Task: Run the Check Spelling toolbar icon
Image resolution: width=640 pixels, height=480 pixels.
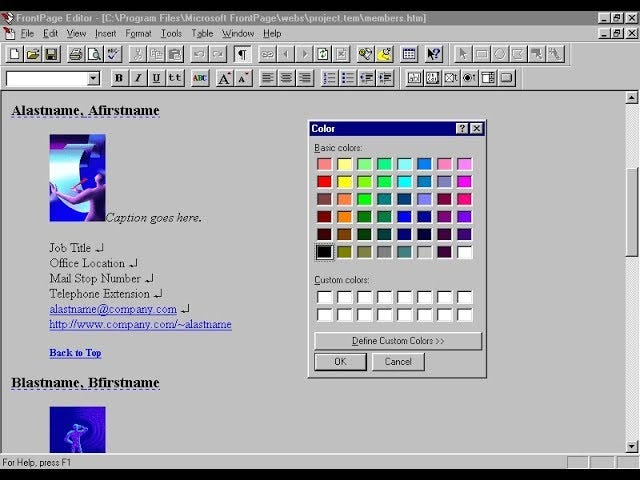Action: point(113,54)
